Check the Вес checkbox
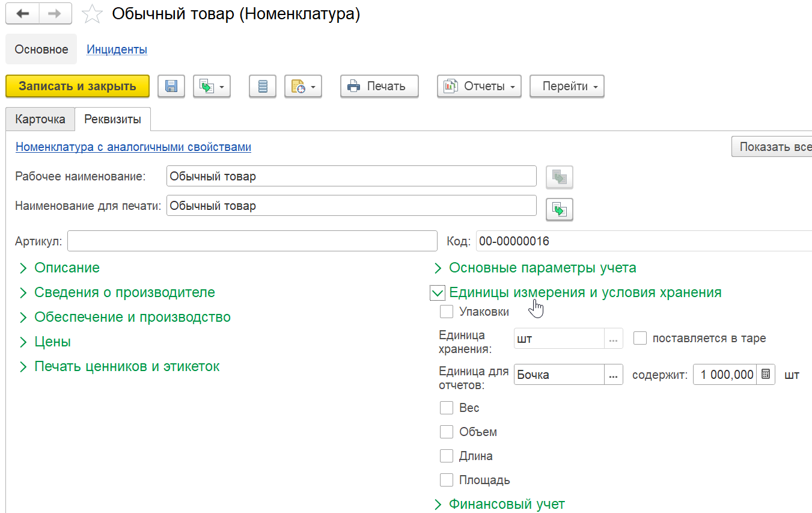Screen dimensions: 812x513 tap(447, 408)
